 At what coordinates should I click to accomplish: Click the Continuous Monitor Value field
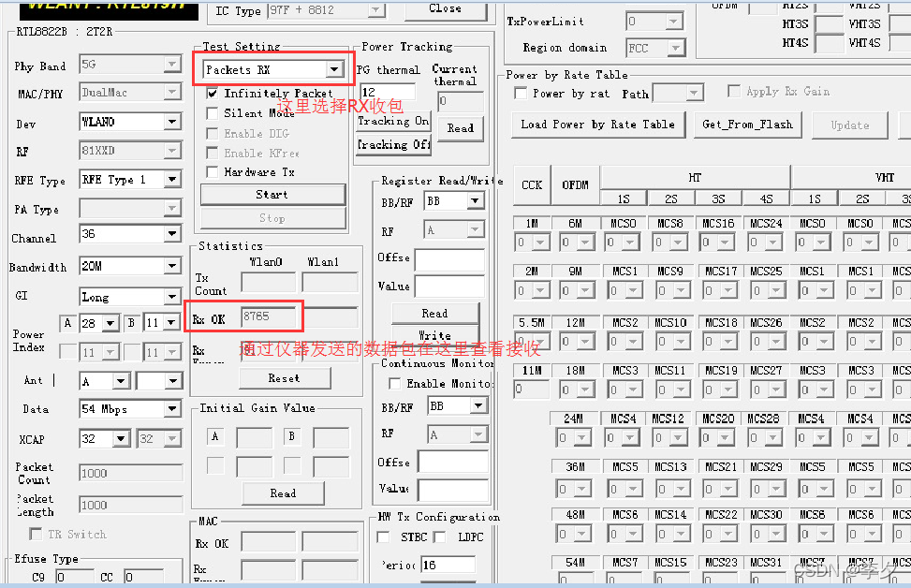click(x=452, y=490)
